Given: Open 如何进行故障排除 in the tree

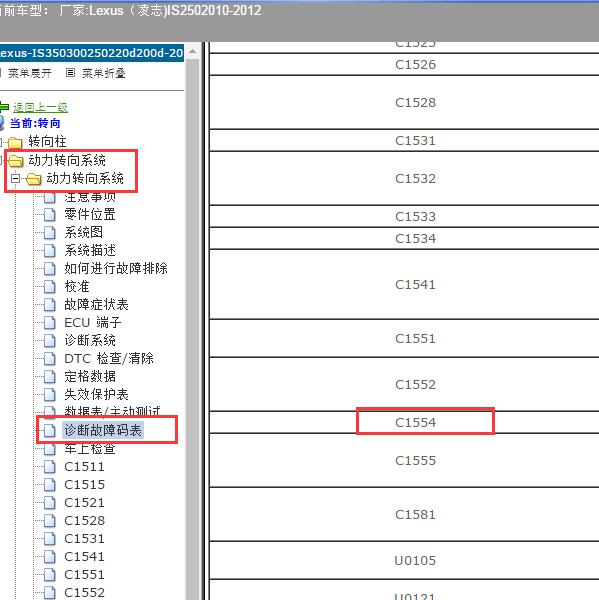Looking at the screenshot, I should [116, 268].
